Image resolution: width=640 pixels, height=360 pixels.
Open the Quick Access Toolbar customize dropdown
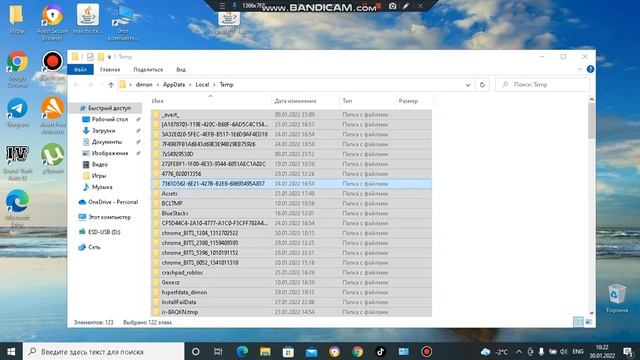[109, 57]
